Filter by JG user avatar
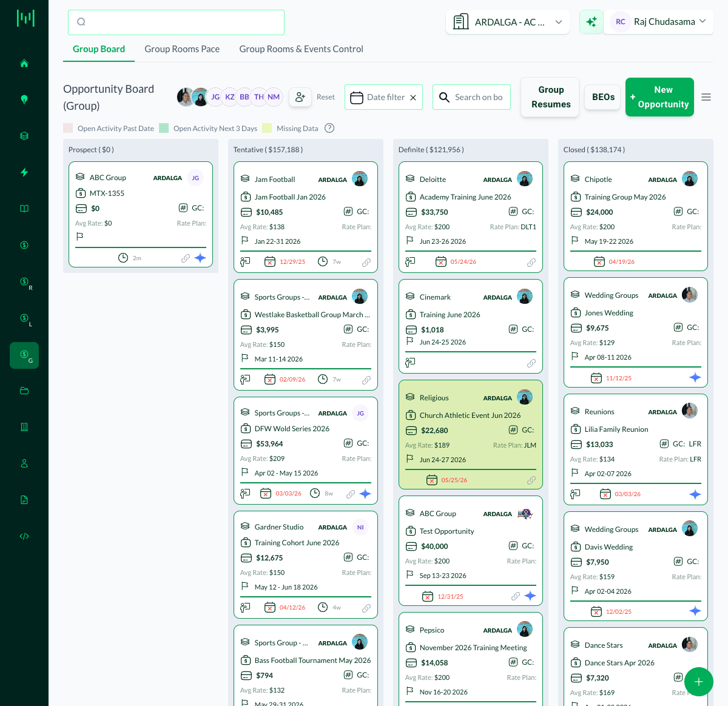Image resolution: width=728 pixels, height=706 pixels. click(215, 97)
